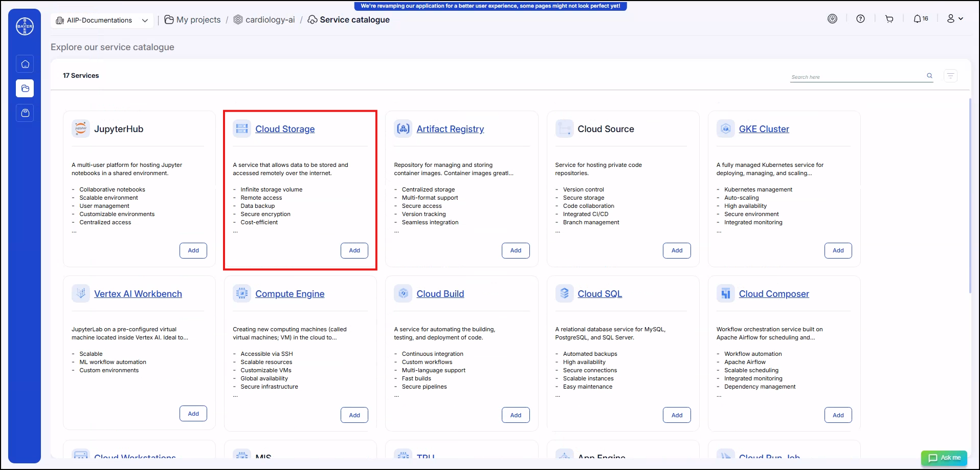Click the Vertex AI Workbench icon
Screen dimensions: 980x470
(81, 293)
